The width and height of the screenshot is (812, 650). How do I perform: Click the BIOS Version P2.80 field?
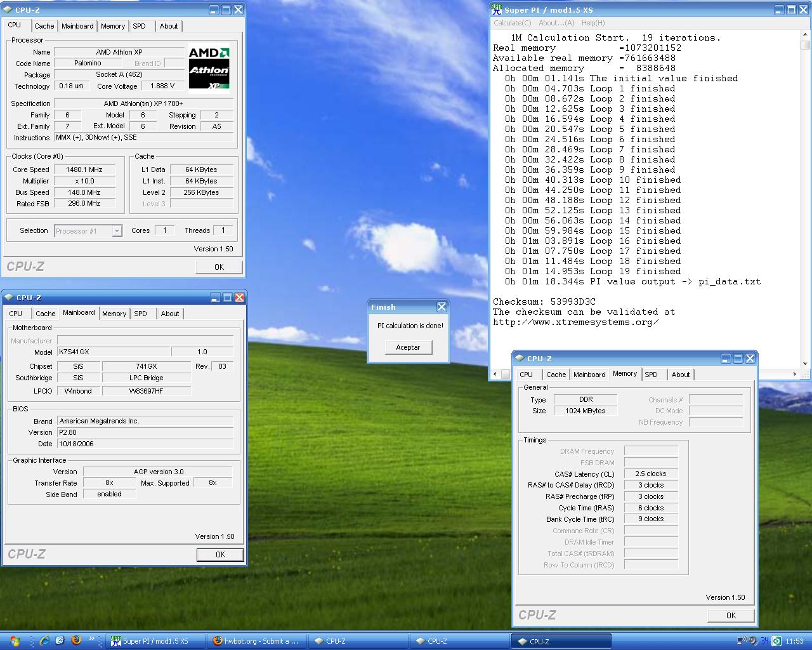point(145,432)
